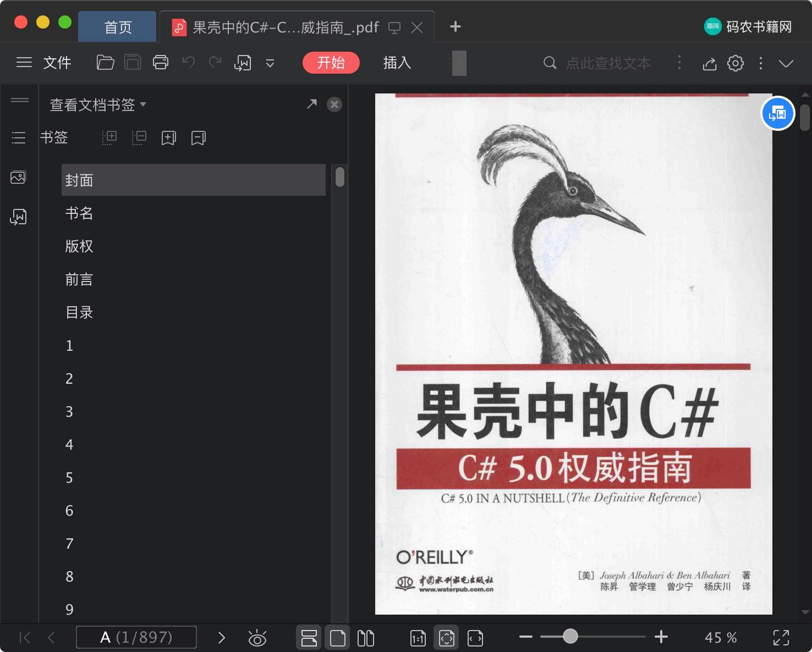Click the zoom slider handle
812x652 pixels.
(570, 637)
